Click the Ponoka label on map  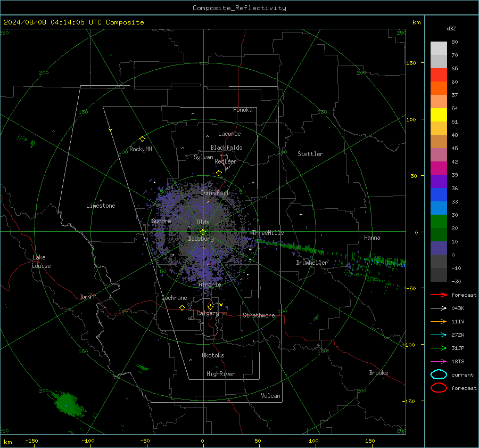click(243, 110)
